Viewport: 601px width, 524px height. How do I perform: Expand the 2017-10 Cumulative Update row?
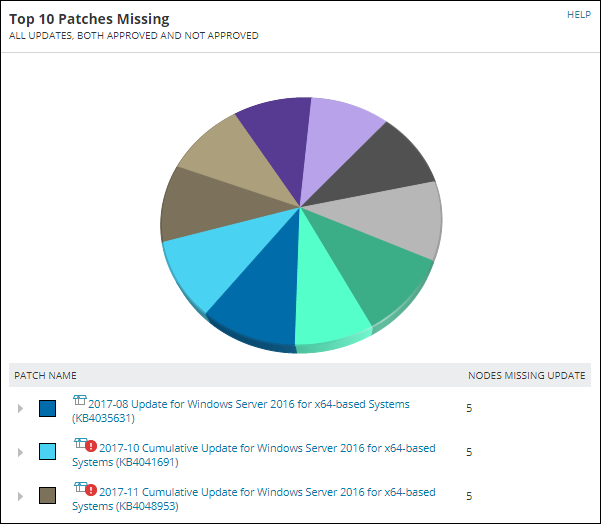point(20,452)
